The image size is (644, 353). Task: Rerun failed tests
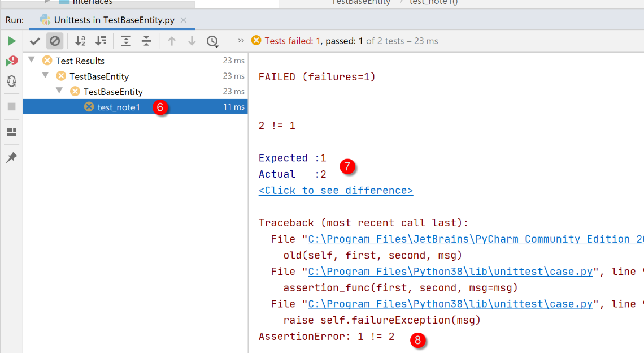[x=11, y=61]
